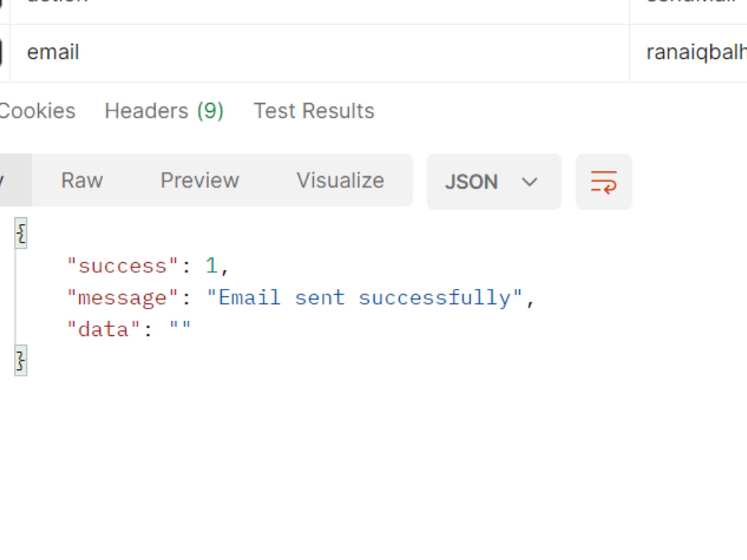This screenshot has width=747, height=560.
Task: Select the empty data value quotes
Action: pyautogui.click(x=180, y=329)
